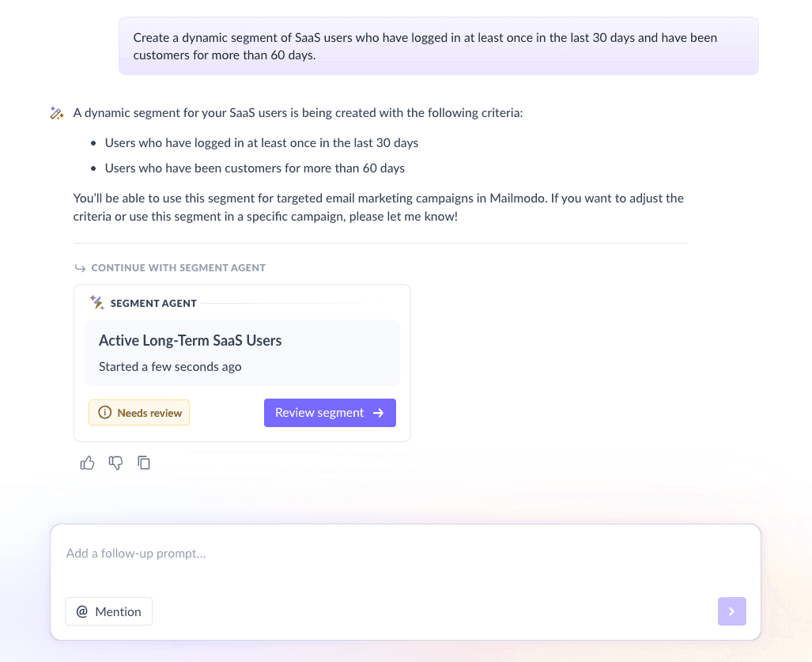Click the send prompt arrow button
Screen dimensions: 812x662
pyautogui.click(x=731, y=611)
